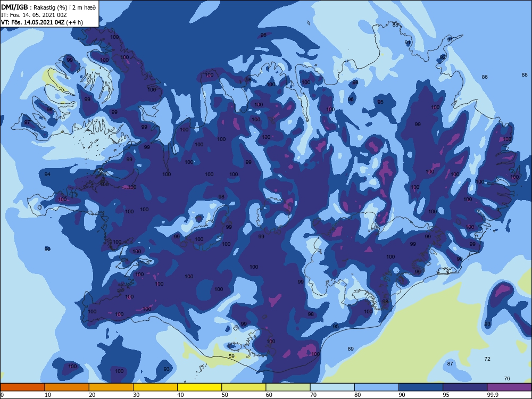Viewport: 532px width, 399px height.
Task: Select the legend scale label '20'
Action: 92,395
